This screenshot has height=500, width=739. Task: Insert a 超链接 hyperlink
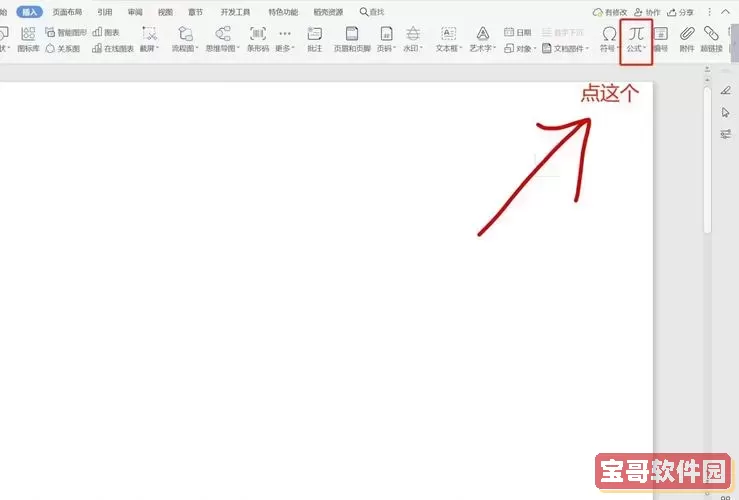pyautogui.click(x=711, y=40)
